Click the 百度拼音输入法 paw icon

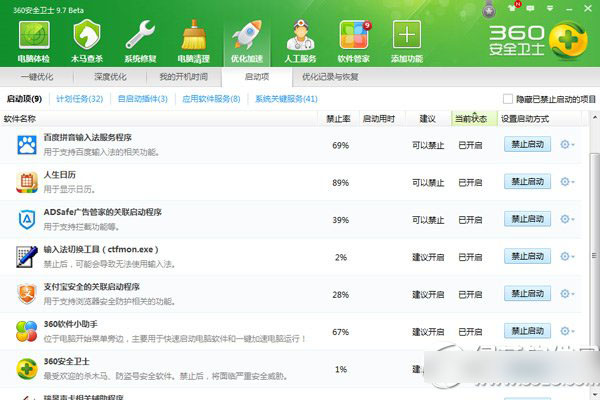27,145
